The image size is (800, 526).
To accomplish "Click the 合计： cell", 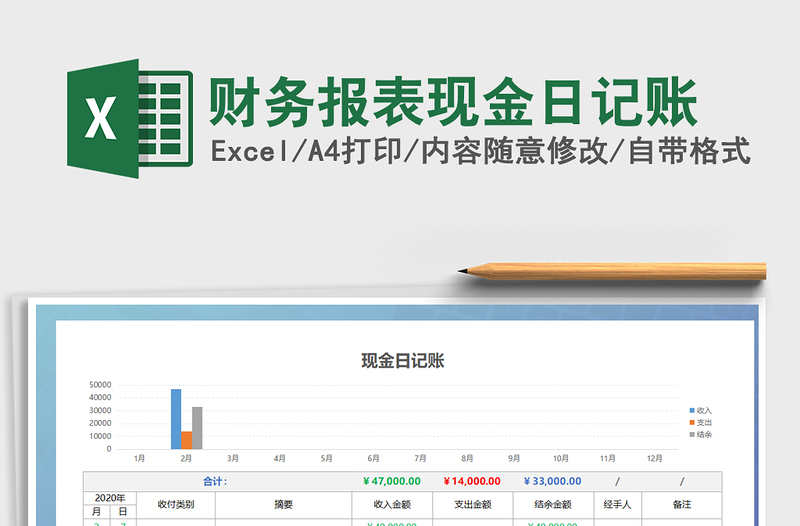I will coord(215,481).
